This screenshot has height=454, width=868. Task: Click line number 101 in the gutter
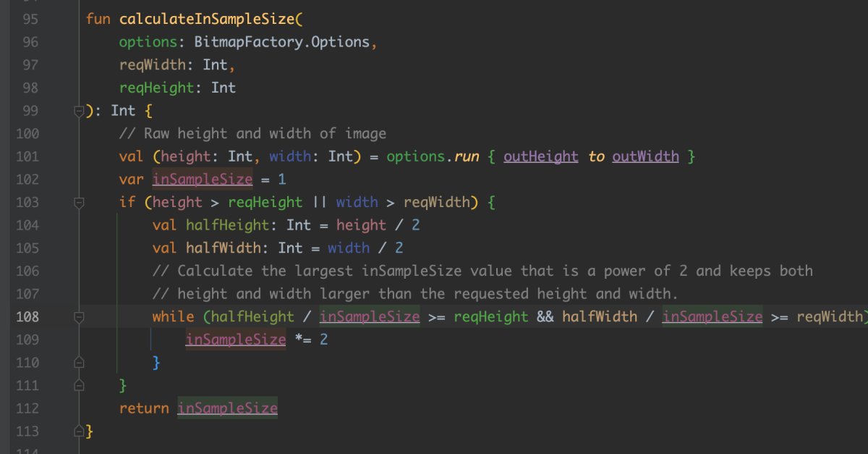(x=27, y=156)
